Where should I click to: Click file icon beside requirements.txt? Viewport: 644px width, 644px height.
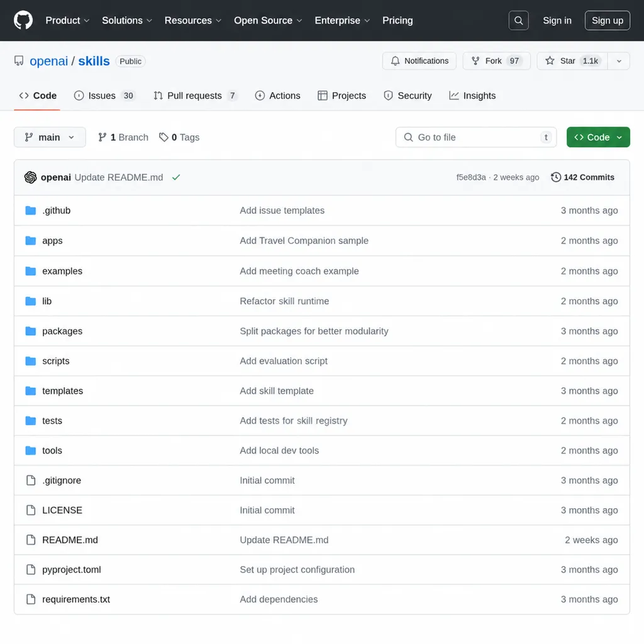pyautogui.click(x=31, y=599)
